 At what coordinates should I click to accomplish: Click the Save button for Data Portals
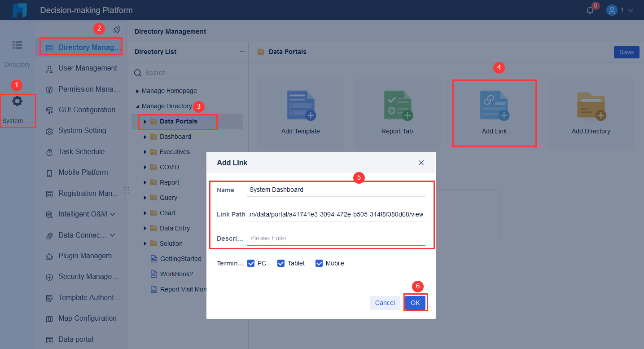pyautogui.click(x=626, y=52)
